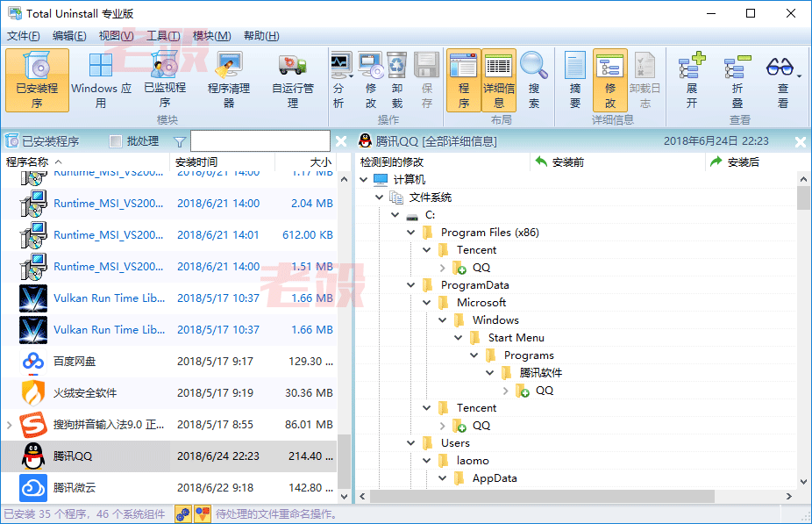Select the AppData folder tree item
812x524 pixels.
(x=495, y=478)
